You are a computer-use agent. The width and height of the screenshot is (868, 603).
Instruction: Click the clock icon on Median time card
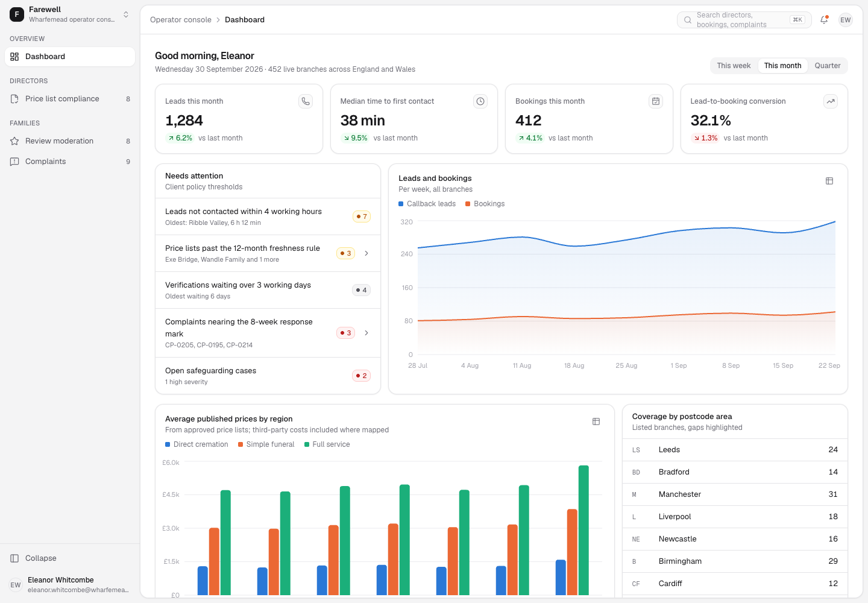point(480,101)
